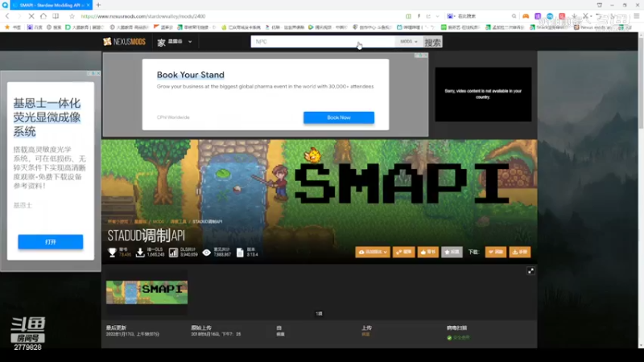Viewport: 644px width, 362px height.
Task: Download with the Vortex button
Action: 496,252
